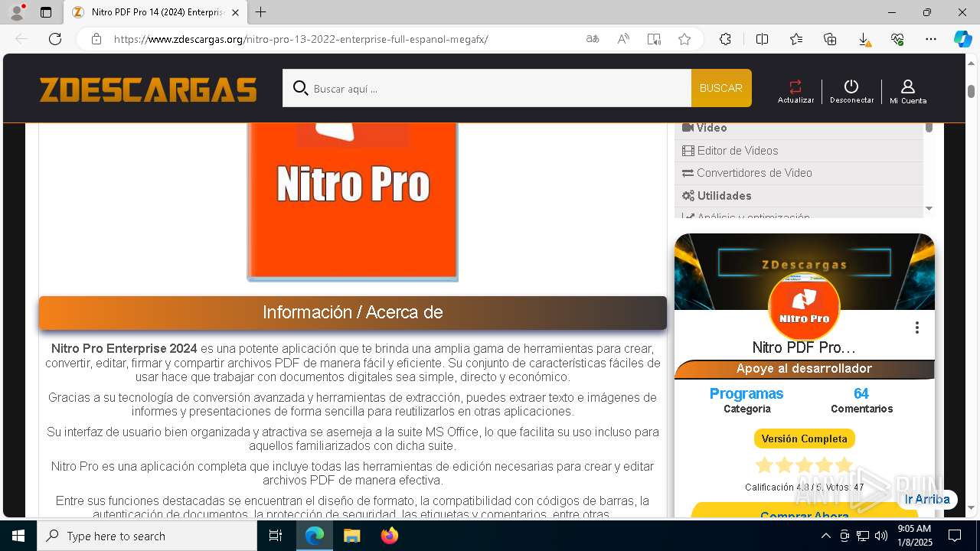View site information lock icon
Image resolution: width=980 pixels, height=551 pixels.
click(x=96, y=39)
